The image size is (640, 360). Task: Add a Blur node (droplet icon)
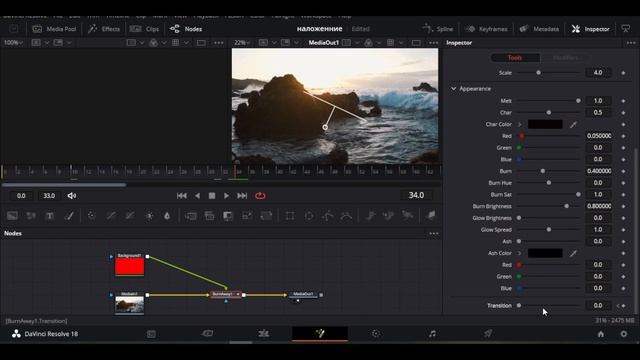pyautogui.click(x=167, y=216)
